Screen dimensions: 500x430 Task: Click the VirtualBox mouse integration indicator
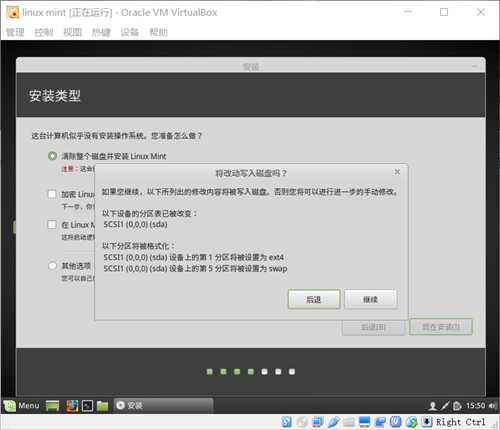(411, 422)
